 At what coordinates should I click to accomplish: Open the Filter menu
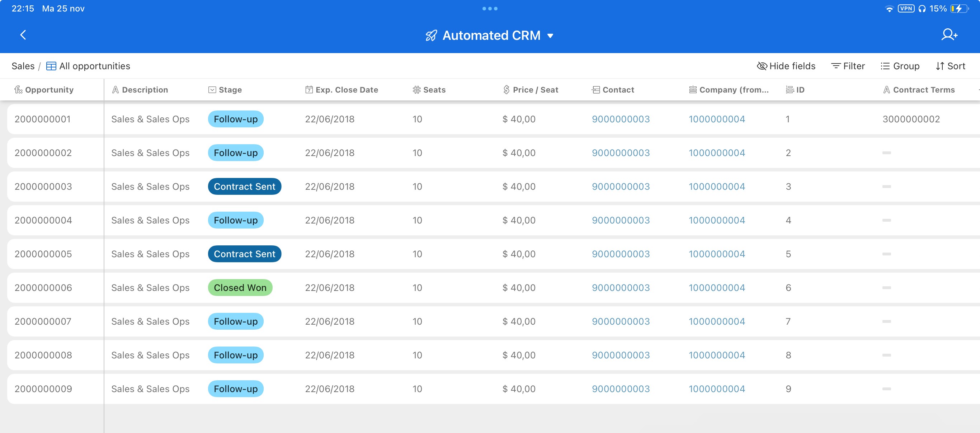[x=848, y=66]
